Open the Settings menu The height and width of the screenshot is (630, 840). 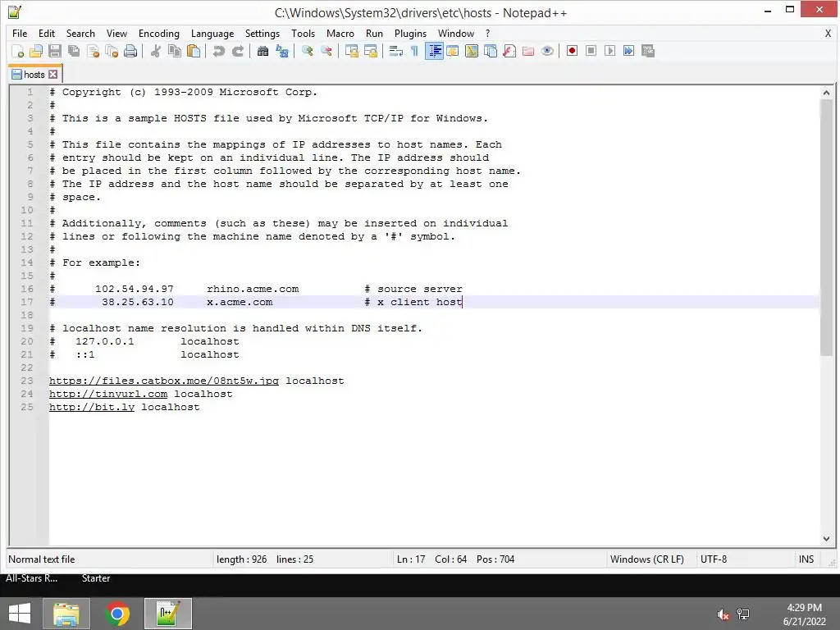click(262, 33)
